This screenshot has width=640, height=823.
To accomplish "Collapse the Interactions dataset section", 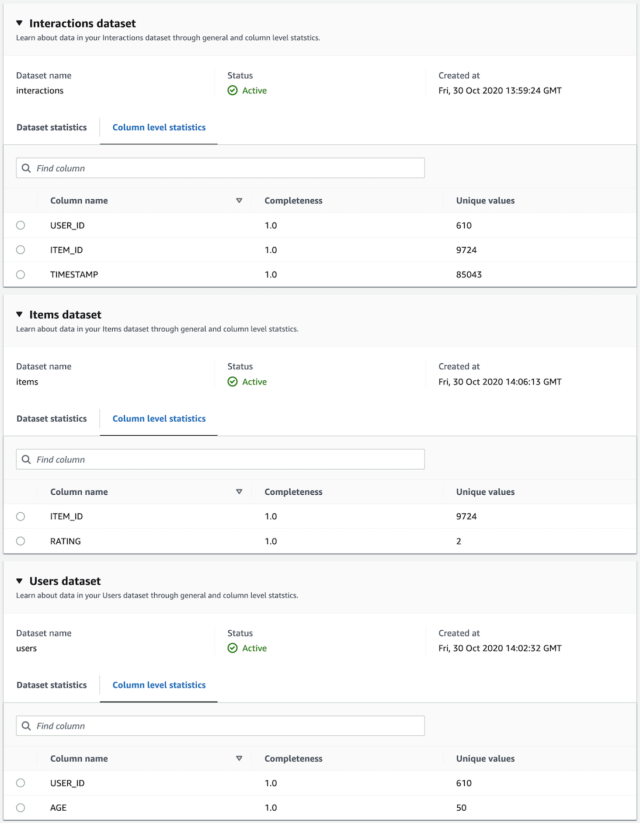I will tap(19, 23).
